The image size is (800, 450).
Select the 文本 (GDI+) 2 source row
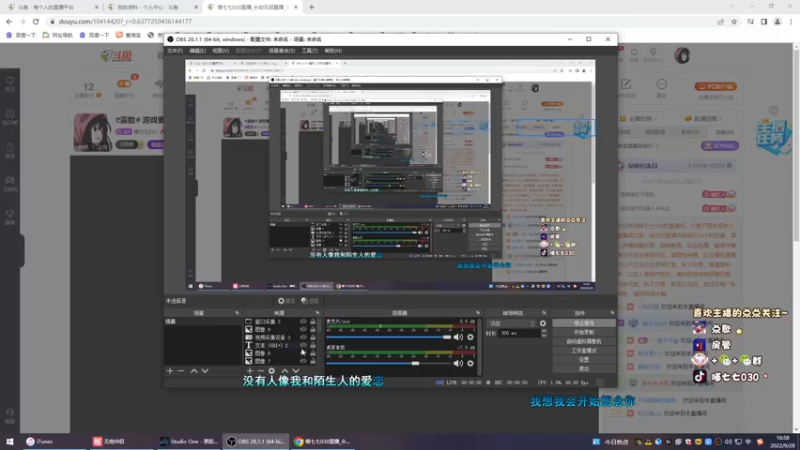281,345
